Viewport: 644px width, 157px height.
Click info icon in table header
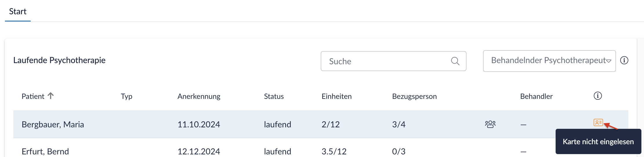click(598, 96)
